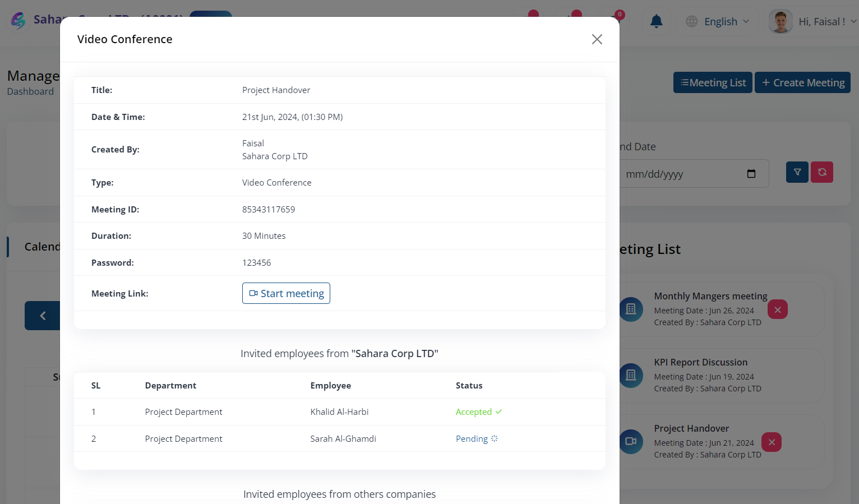Click the Create Meeting button
The height and width of the screenshot is (504, 859).
pyautogui.click(x=802, y=82)
